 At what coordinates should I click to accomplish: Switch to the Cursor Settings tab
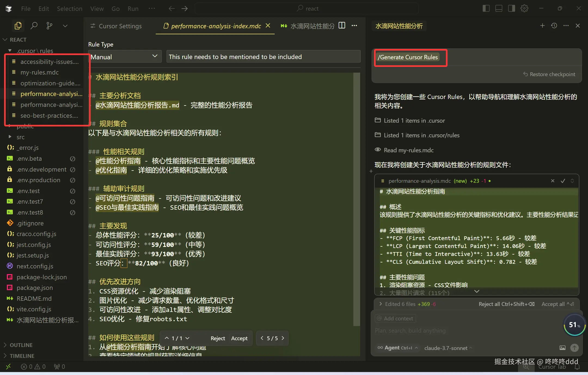120,26
